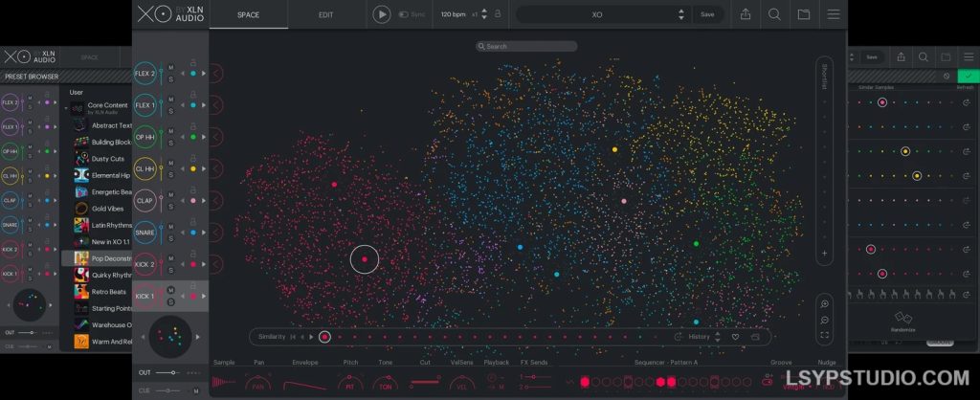Viewport: 980px width, 400px height.
Task: Confirm with green checkmark in right window
Action: pyautogui.click(x=969, y=76)
